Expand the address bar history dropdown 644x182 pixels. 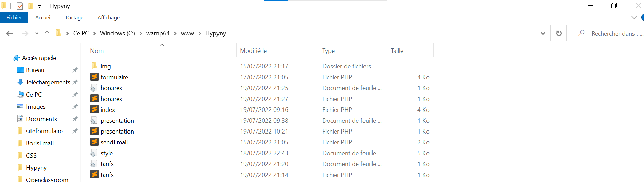(543, 33)
